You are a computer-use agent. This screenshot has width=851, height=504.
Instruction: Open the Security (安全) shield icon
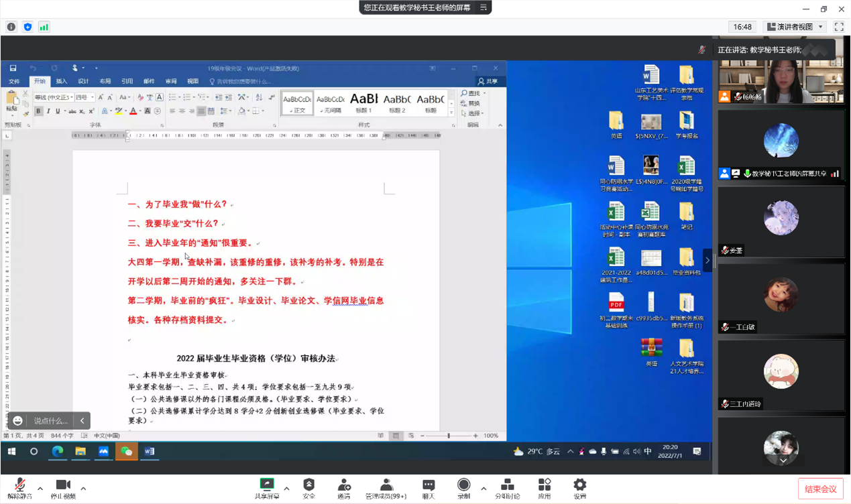[x=308, y=487]
